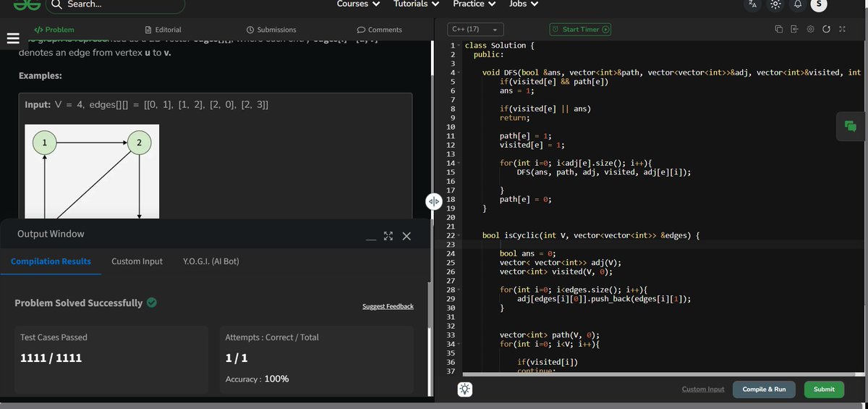Open the Jobs dropdown menu
The height and width of the screenshot is (409, 868).
[524, 4]
